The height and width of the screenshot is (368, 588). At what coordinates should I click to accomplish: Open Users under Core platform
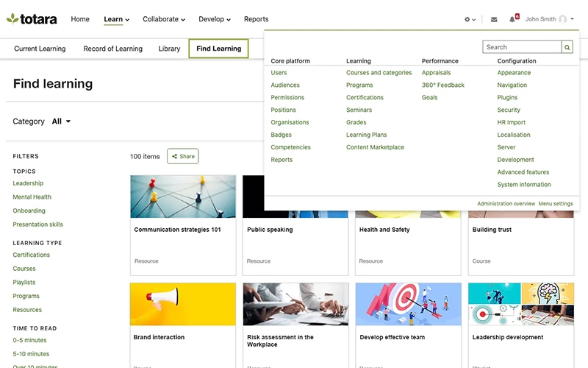pyautogui.click(x=279, y=72)
